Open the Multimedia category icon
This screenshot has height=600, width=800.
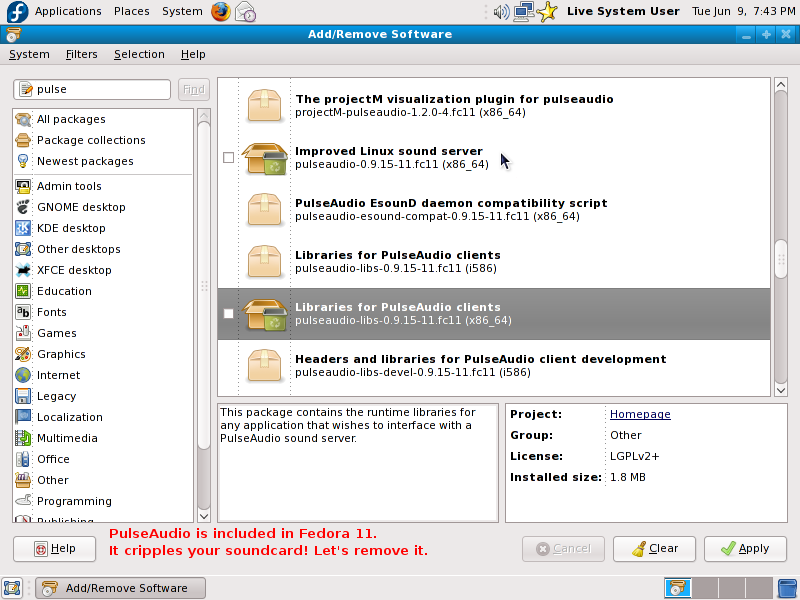[23, 438]
